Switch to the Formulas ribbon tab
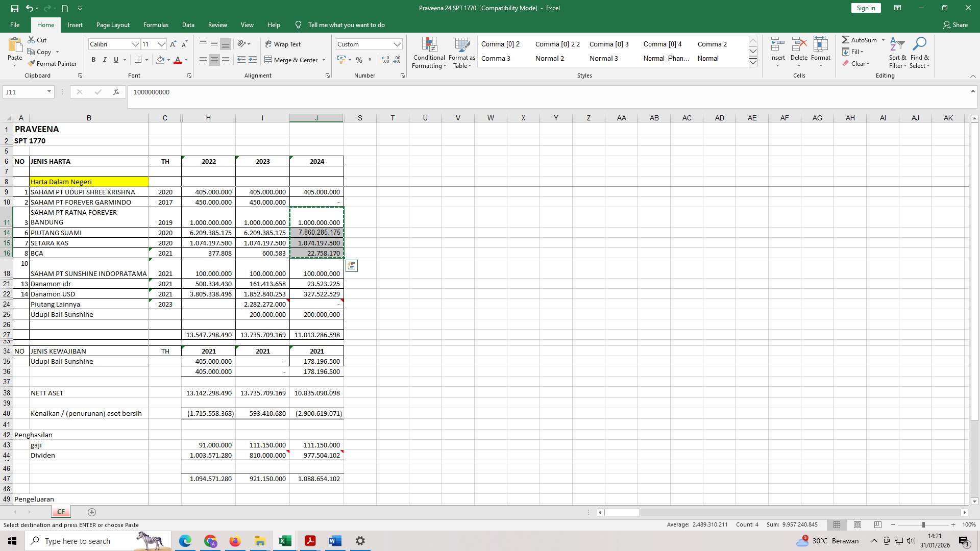The width and height of the screenshot is (980, 551). click(x=156, y=24)
